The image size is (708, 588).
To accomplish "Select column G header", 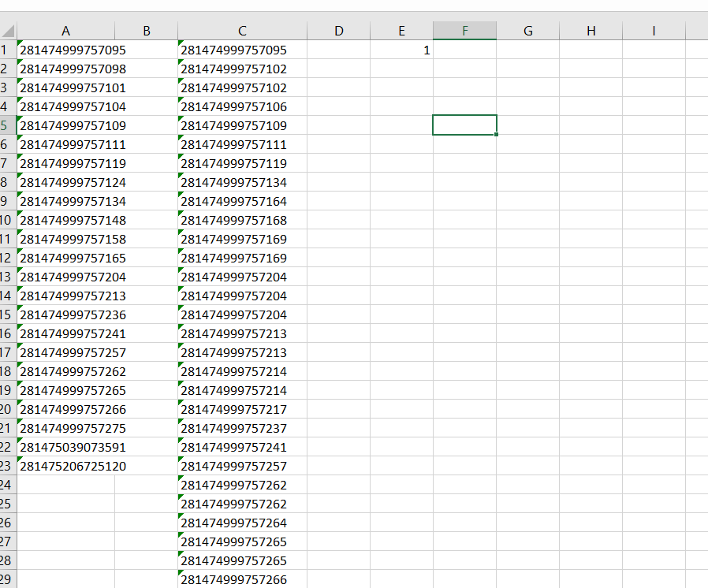I will (x=527, y=31).
